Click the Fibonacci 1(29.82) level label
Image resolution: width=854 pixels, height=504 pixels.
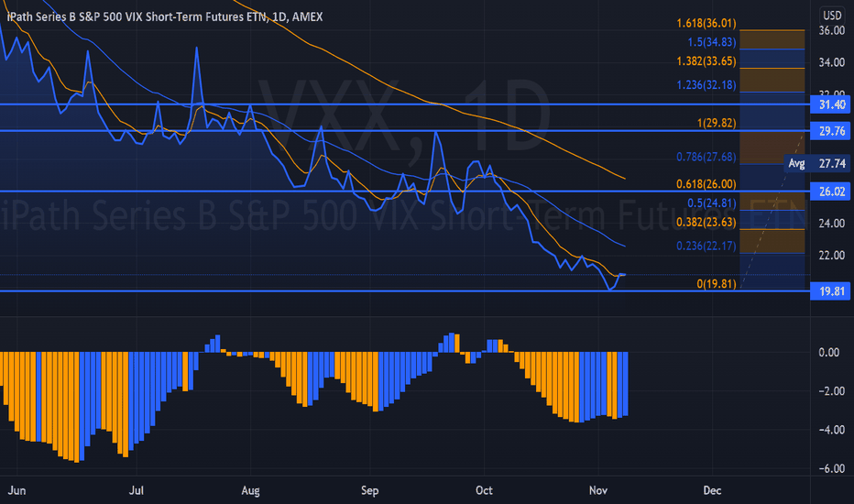pos(717,123)
